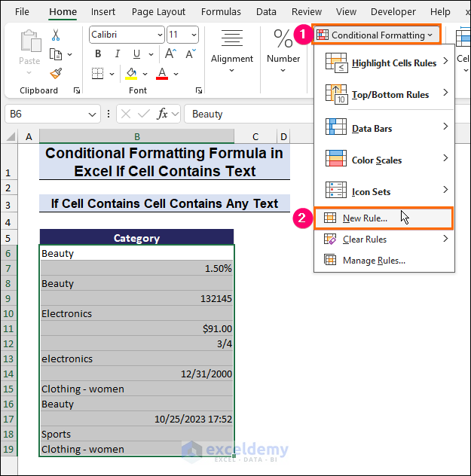Viewport: 471px width, 476px height.
Task: Open the File tab
Action: 22,12
